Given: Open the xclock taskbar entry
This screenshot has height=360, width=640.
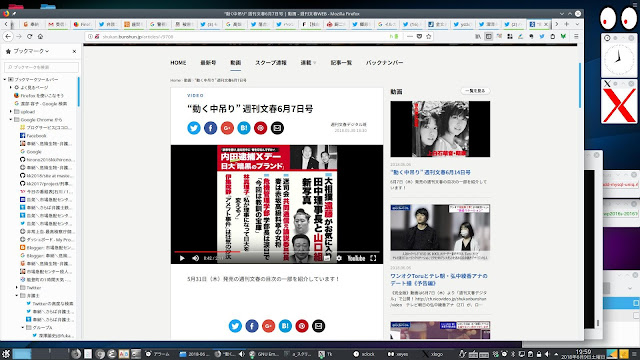Looking at the screenshot, I should point(364,354).
